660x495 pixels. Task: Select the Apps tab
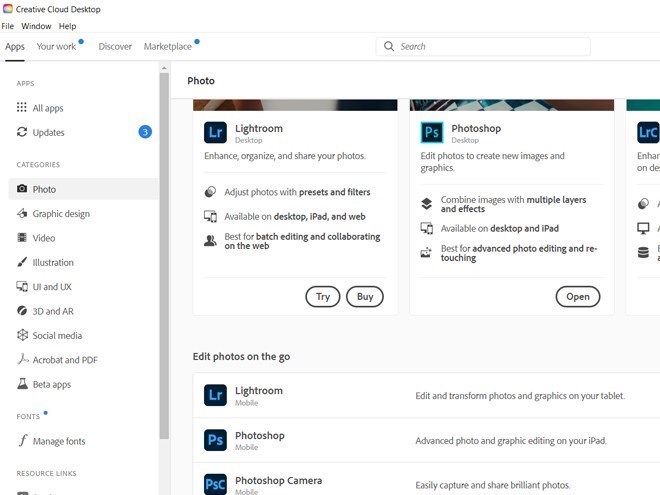15,46
